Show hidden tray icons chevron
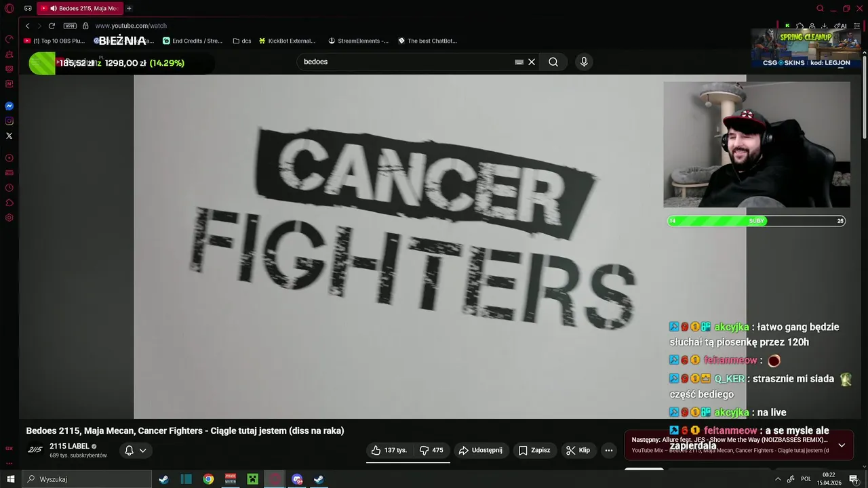The image size is (868, 488). [777, 479]
